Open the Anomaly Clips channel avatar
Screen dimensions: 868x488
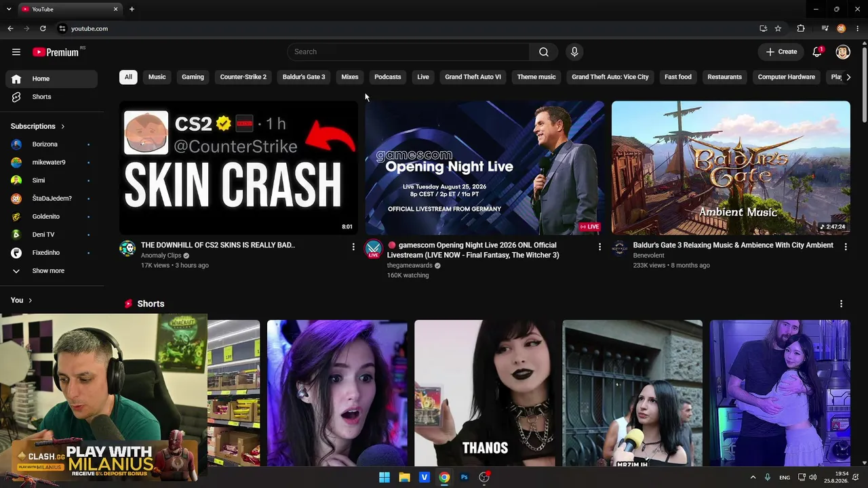click(127, 248)
